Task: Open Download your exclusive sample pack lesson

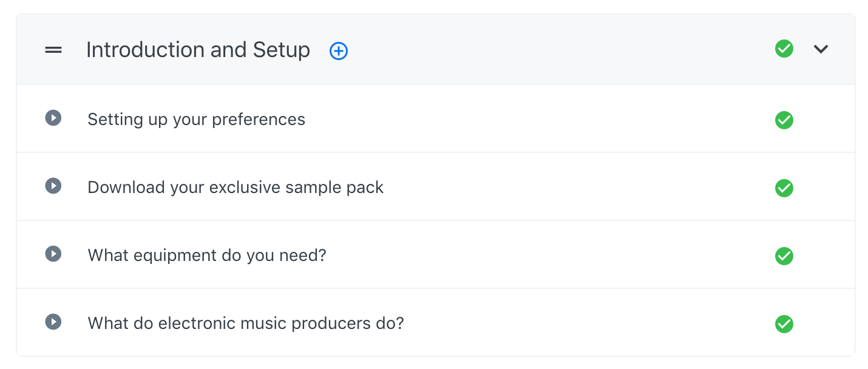Action: click(x=236, y=188)
